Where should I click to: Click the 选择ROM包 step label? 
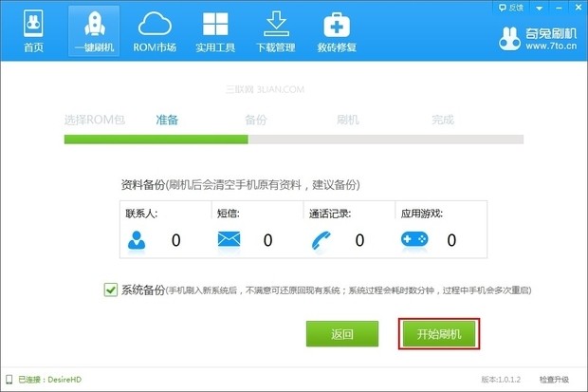(x=95, y=120)
